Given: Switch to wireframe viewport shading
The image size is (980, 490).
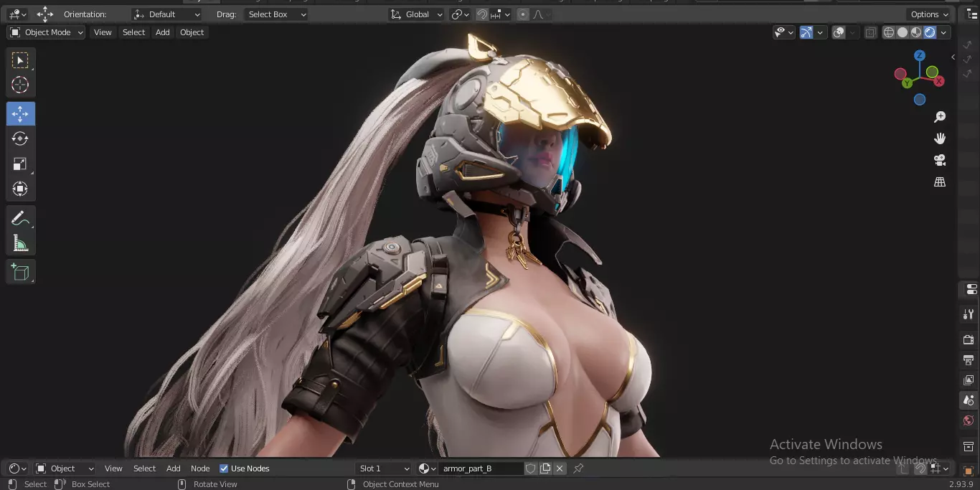Looking at the screenshot, I should coord(889,32).
